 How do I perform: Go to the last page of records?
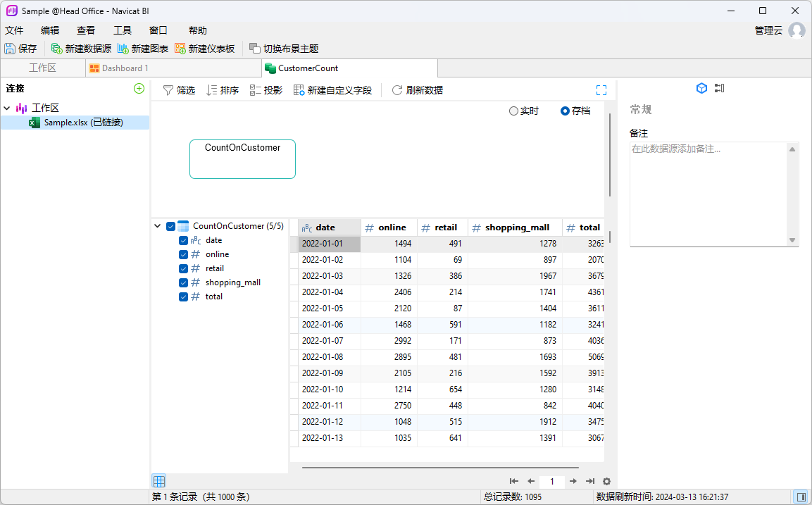(x=590, y=481)
